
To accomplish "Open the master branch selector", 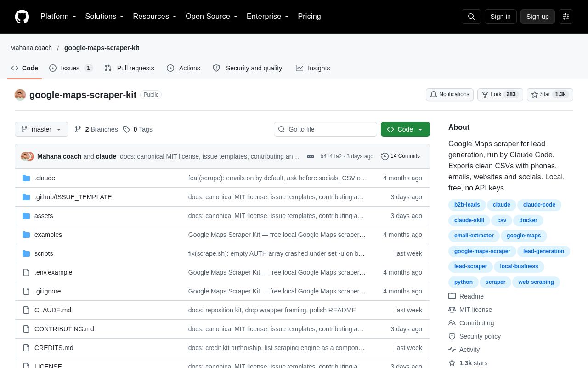I will coord(41,129).
